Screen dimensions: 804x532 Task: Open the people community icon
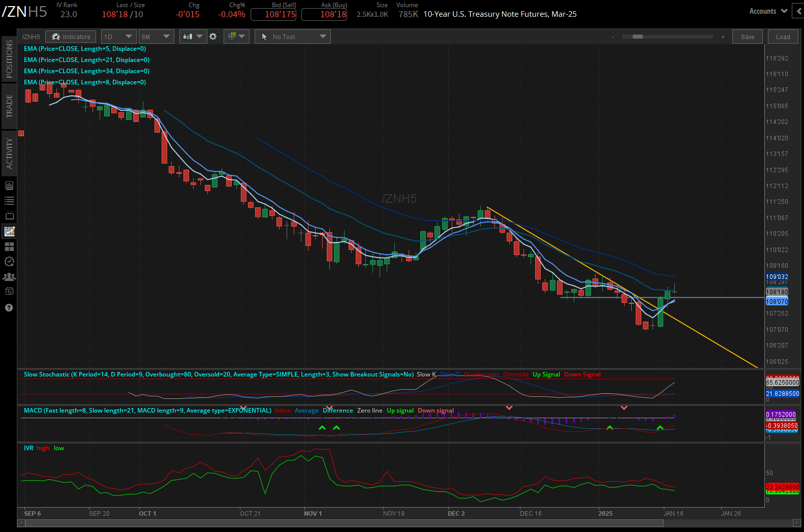[x=9, y=277]
